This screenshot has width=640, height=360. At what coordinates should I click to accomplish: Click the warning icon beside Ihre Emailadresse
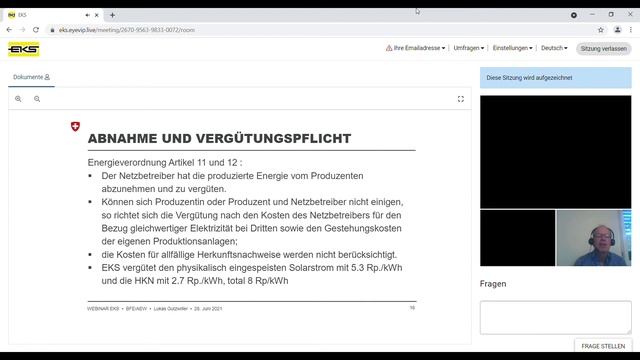(x=389, y=48)
